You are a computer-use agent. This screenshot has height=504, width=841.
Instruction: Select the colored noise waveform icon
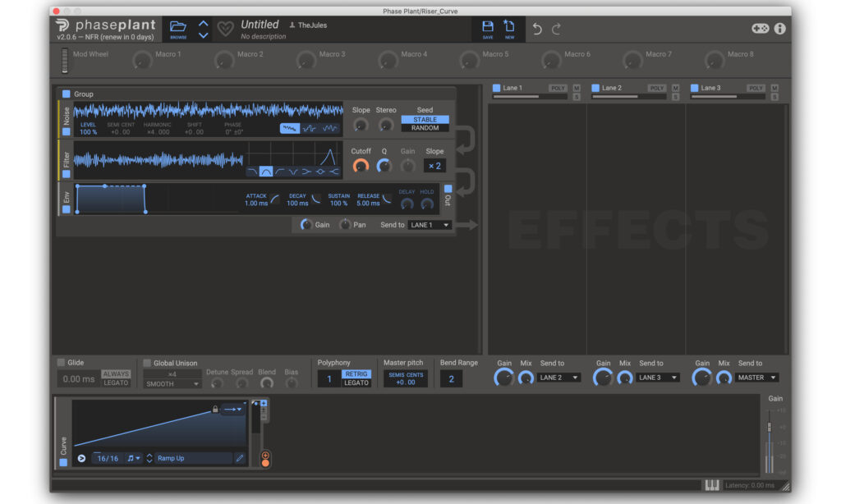[290, 128]
